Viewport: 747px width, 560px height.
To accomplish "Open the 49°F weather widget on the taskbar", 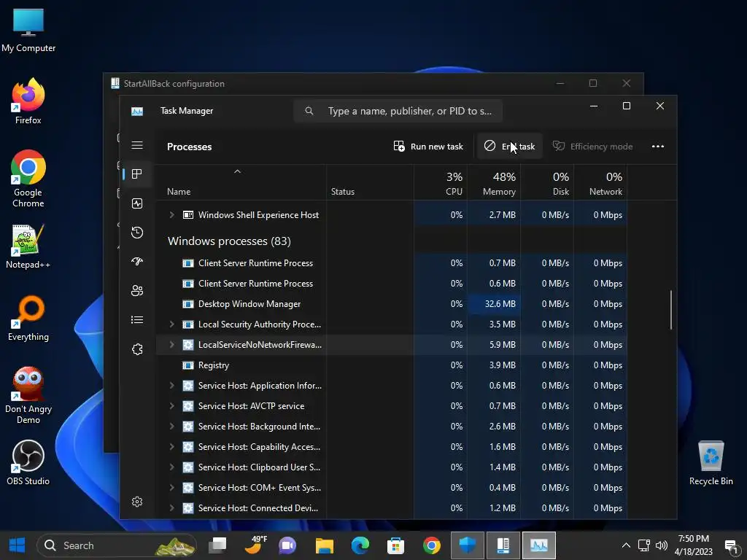I will click(x=256, y=545).
